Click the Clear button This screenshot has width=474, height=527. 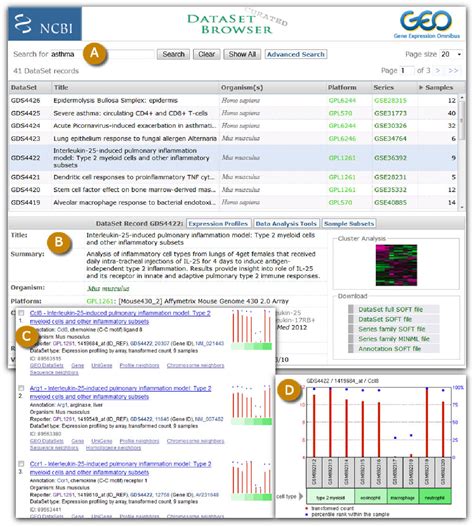click(x=206, y=54)
